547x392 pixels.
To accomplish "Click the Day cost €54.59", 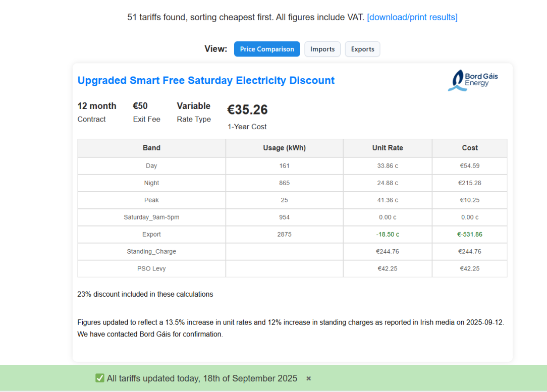I will [x=470, y=165].
